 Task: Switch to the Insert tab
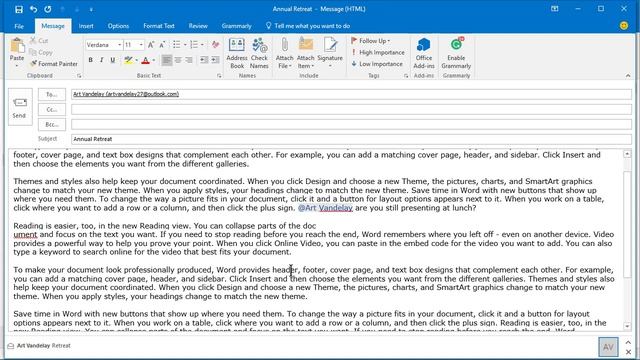[86, 26]
